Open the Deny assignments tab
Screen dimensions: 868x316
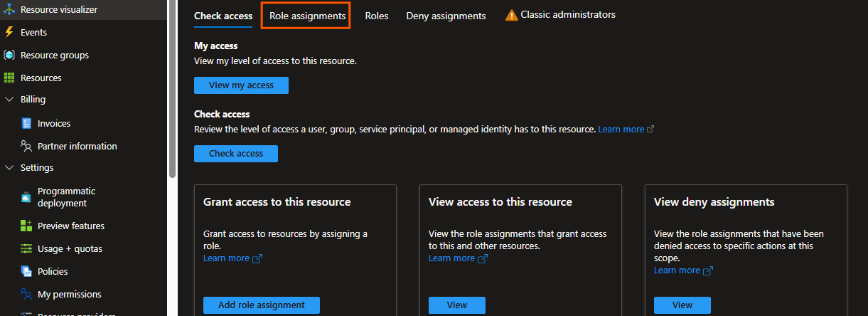pos(446,16)
